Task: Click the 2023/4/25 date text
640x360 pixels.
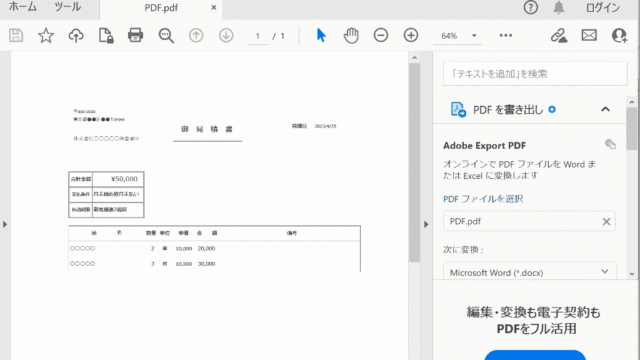Action: [x=325, y=127]
